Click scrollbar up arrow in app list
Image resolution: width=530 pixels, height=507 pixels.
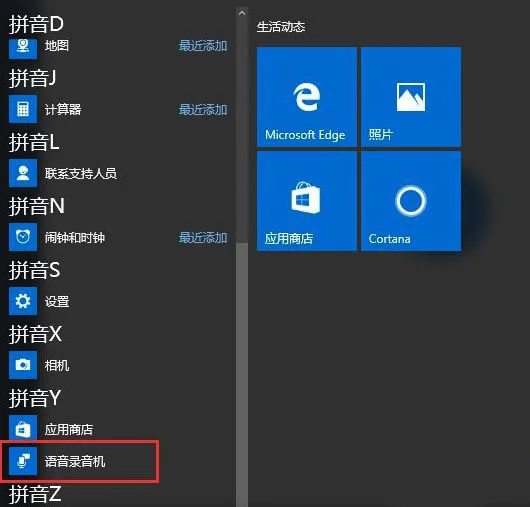point(242,13)
